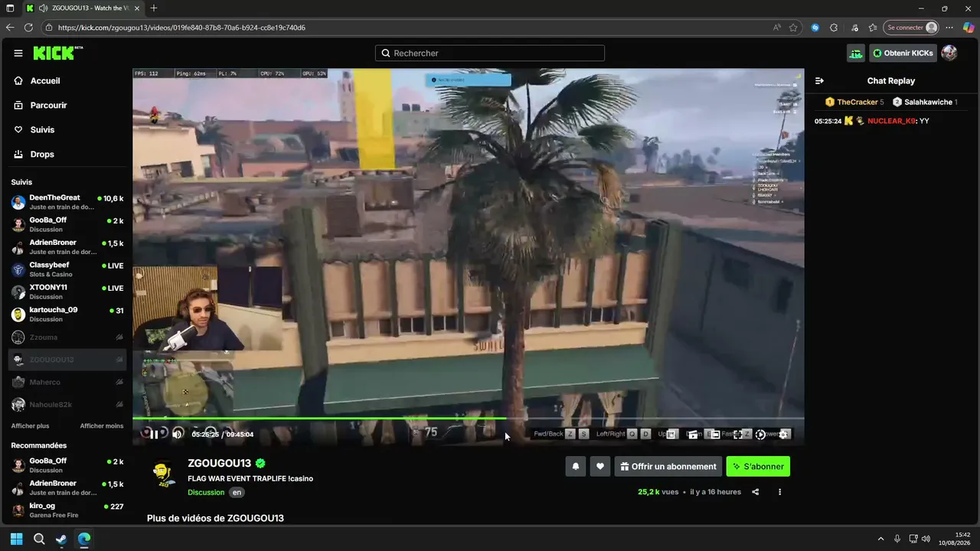The width and height of the screenshot is (980, 551).
Task: Open Nahoule82k offline channel
Action: (x=67, y=404)
